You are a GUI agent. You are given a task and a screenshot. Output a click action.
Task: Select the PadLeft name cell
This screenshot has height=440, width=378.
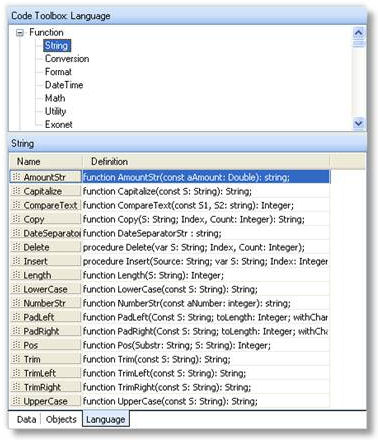pos(46,317)
